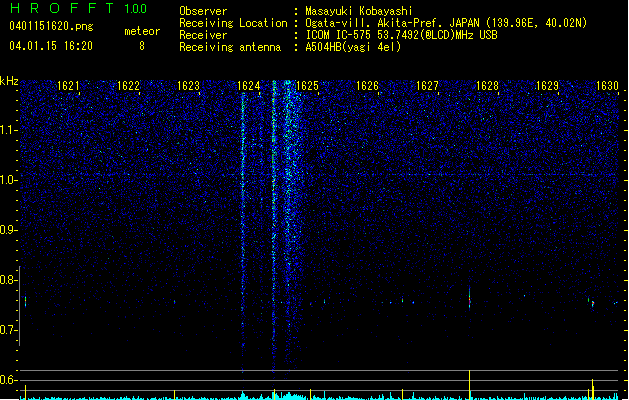Image resolution: width=629 pixels, height=400 pixels.
Task: Click the red meteor echo near 1628
Action: [469, 299]
